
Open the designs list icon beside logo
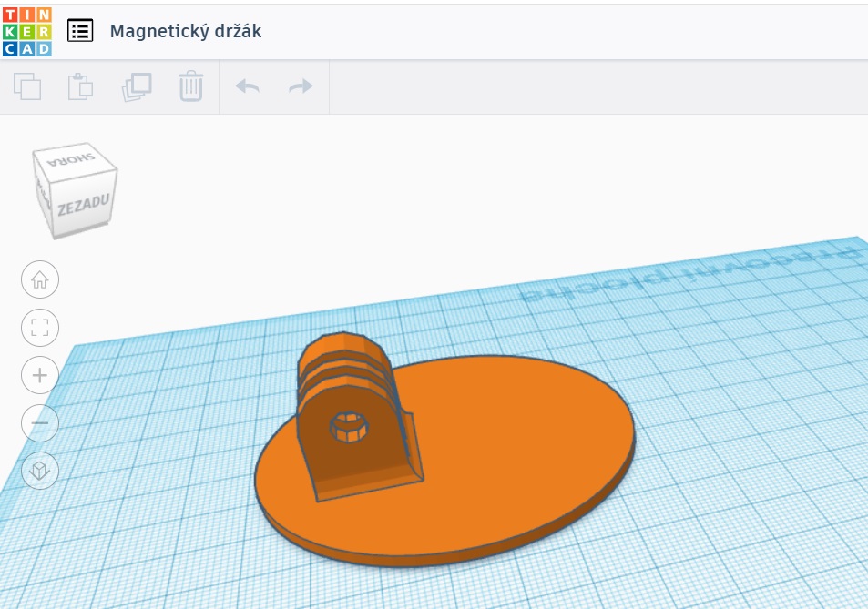tap(80, 30)
